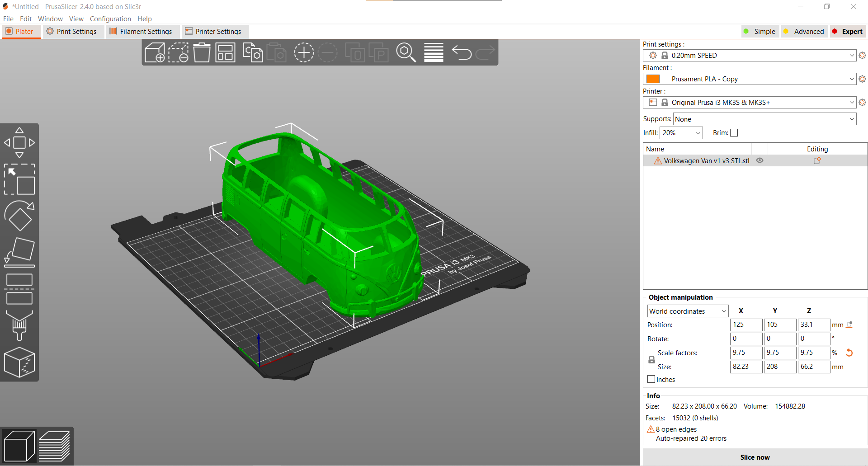The height and width of the screenshot is (466, 868).
Task: Open the Supports dropdown
Action: pyautogui.click(x=765, y=119)
